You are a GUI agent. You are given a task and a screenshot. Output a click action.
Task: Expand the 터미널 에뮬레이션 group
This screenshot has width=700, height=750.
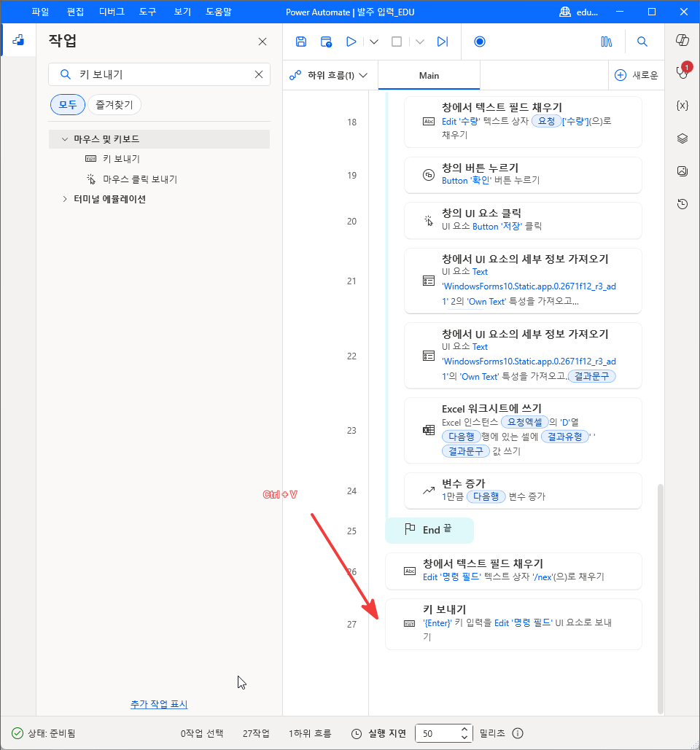(x=65, y=199)
